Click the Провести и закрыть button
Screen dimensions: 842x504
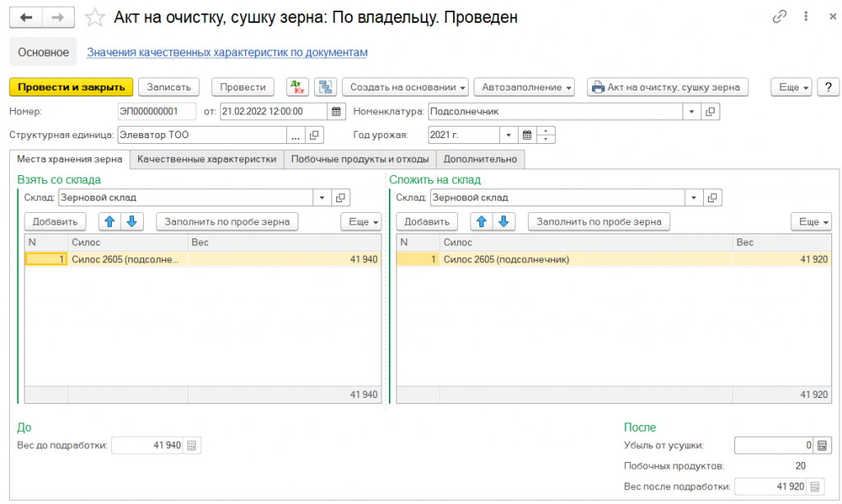pyautogui.click(x=71, y=87)
